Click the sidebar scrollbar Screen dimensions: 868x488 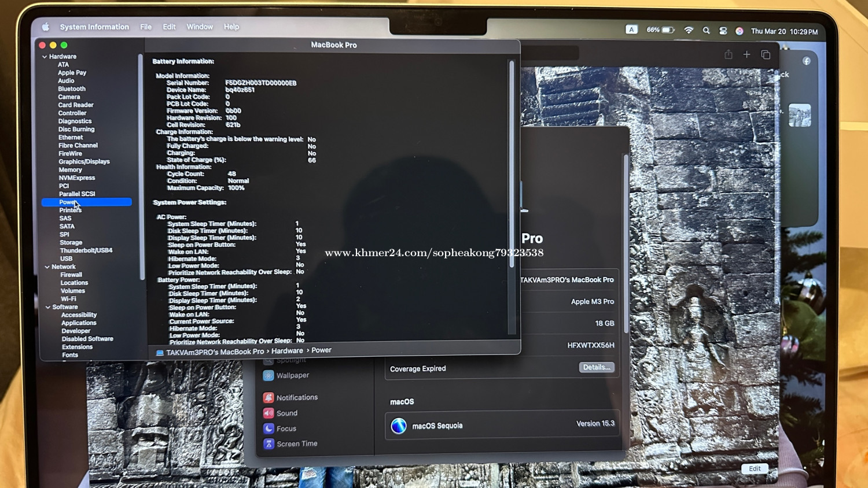coord(141,168)
